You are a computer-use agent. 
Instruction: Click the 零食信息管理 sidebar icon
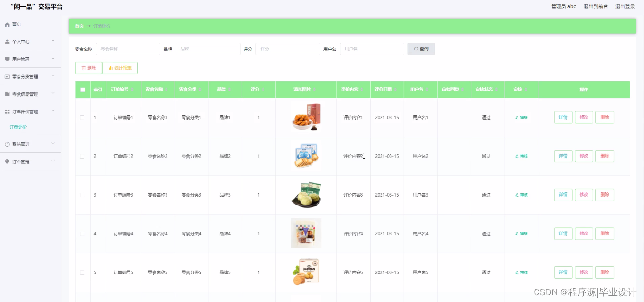(x=7, y=94)
